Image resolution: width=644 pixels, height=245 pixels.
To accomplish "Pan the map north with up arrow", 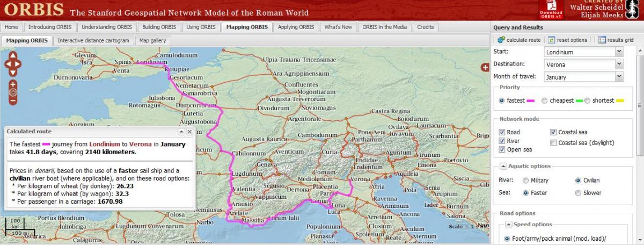I will pyautogui.click(x=13, y=56).
